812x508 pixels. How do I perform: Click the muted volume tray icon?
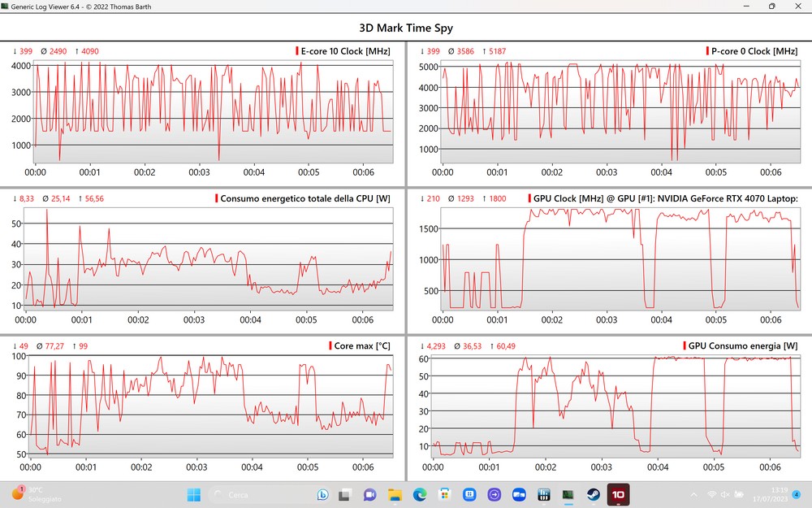[725, 495]
